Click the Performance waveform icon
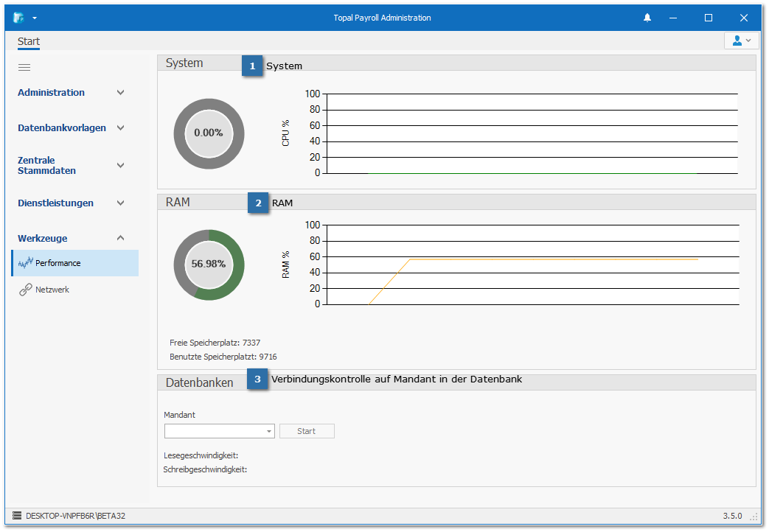 [x=26, y=263]
